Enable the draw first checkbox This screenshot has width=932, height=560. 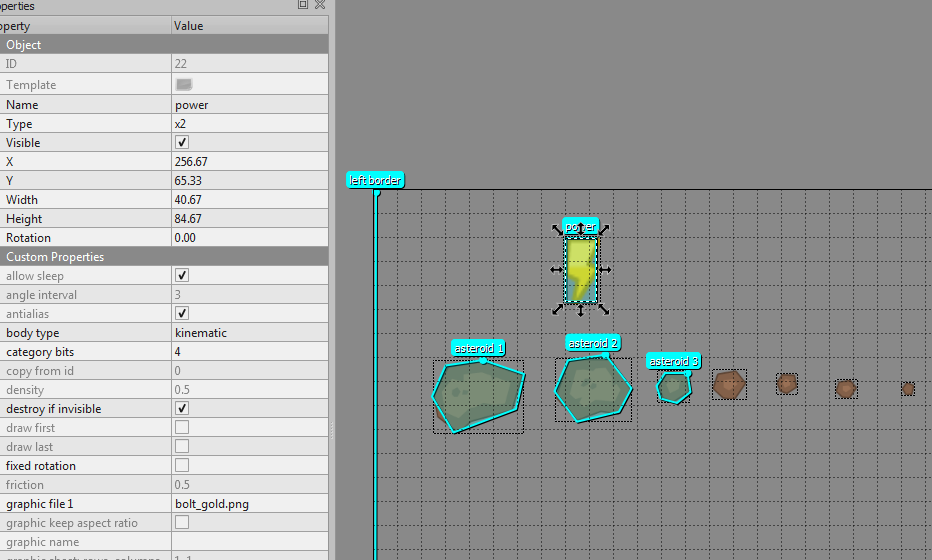point(182,428)
